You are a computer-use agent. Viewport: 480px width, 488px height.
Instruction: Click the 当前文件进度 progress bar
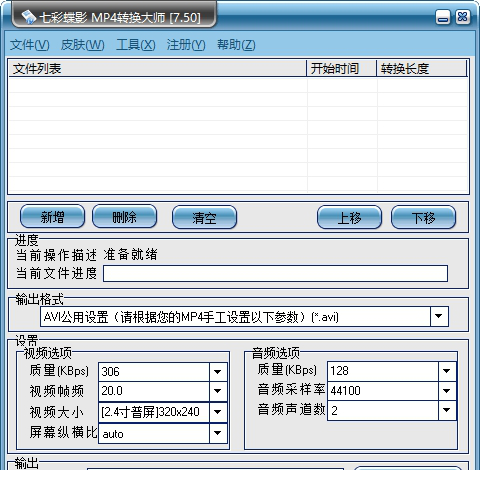click(x=275, y=274)
